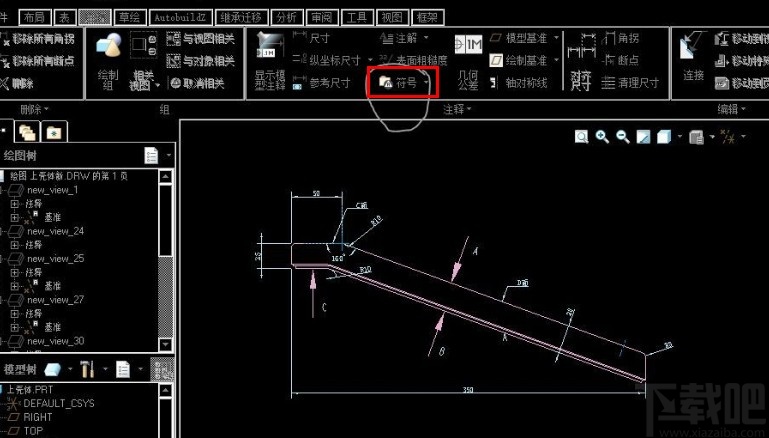Expand 基准 under new_view_27
The width and height of the screenshot is (769, 438).
15,327
